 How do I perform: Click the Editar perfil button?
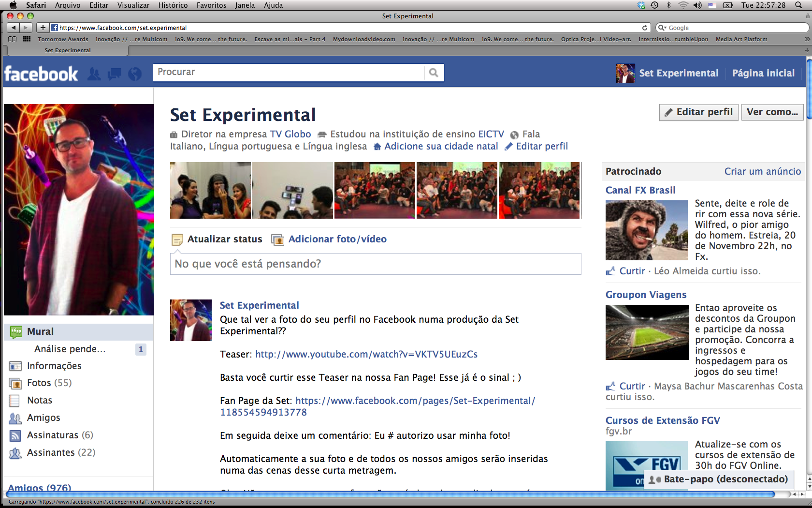click(698, 112)
